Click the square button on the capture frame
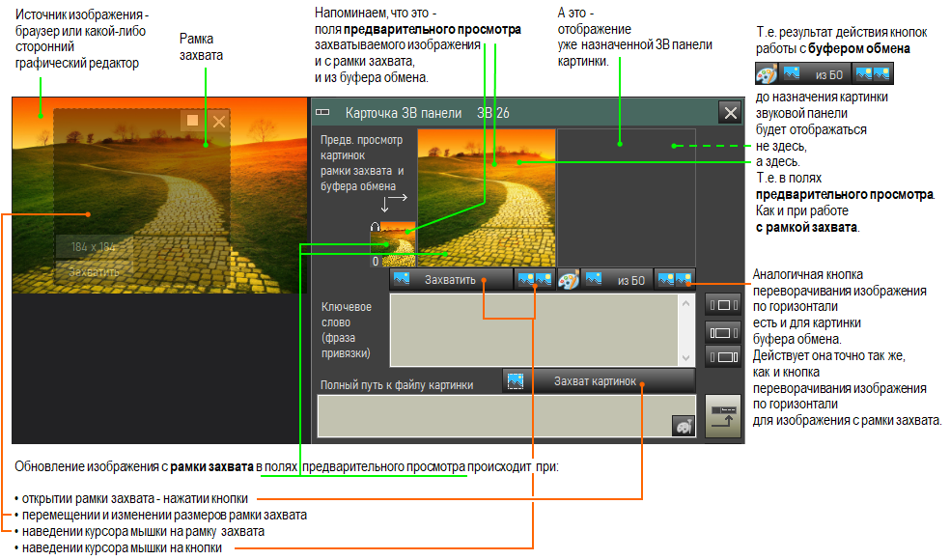 [192, 121]
